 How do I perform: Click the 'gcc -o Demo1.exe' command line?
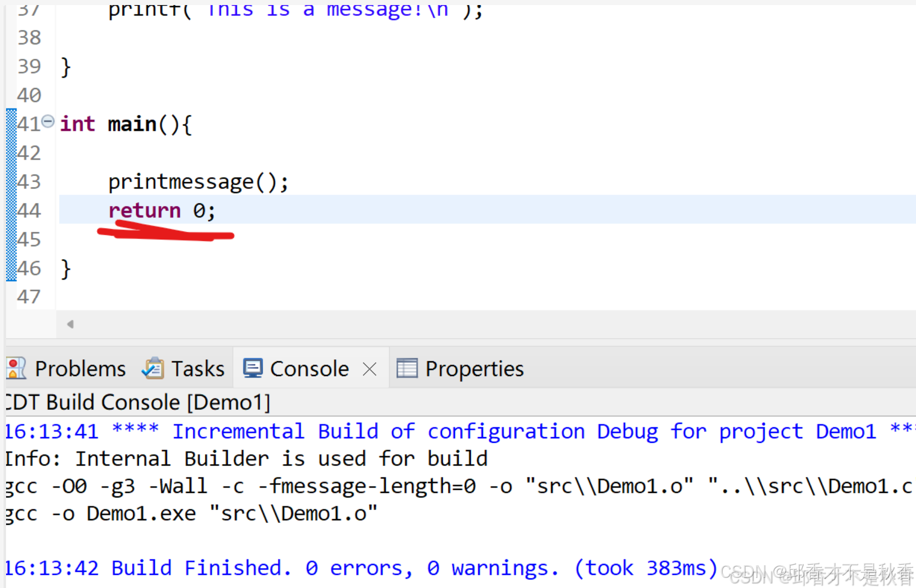(191, 514)
